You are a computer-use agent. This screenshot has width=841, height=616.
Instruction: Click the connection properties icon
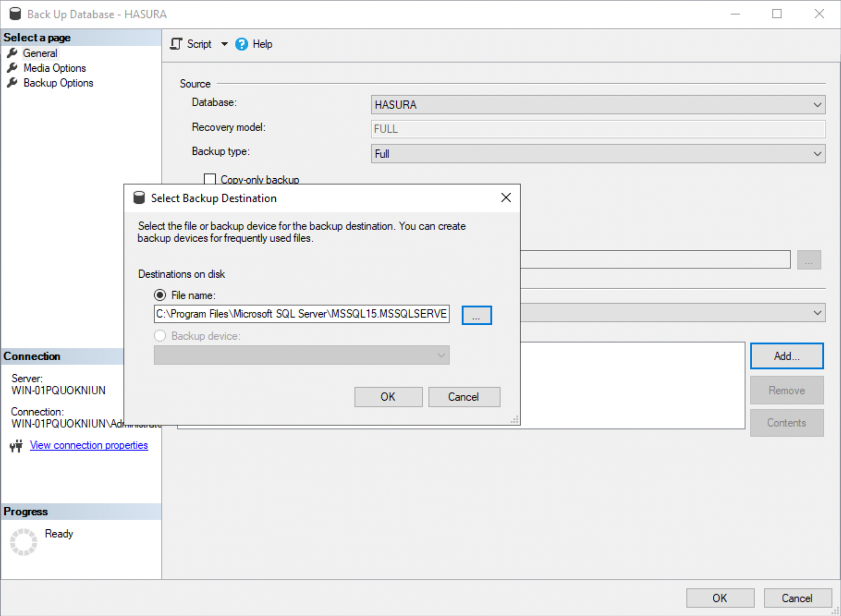16,445
